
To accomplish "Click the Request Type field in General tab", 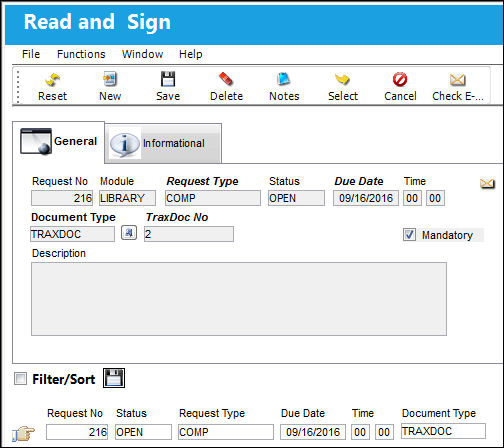I will point(213,198).
